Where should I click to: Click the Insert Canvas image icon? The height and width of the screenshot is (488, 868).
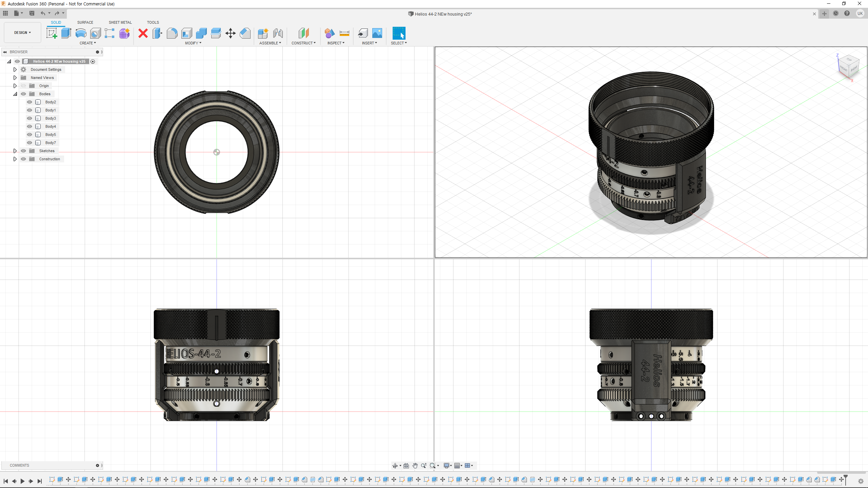pyautogui.click(x=377, y=33)
